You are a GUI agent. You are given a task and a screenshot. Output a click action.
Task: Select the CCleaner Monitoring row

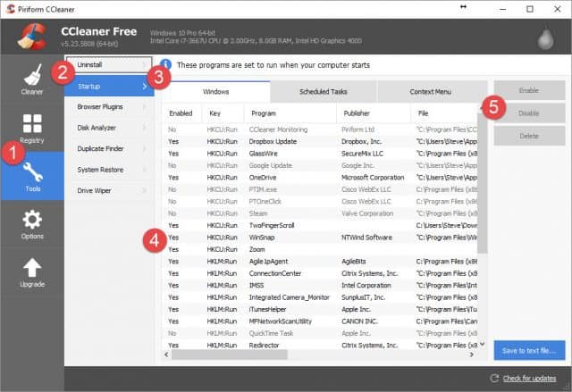tap(320, 129)
